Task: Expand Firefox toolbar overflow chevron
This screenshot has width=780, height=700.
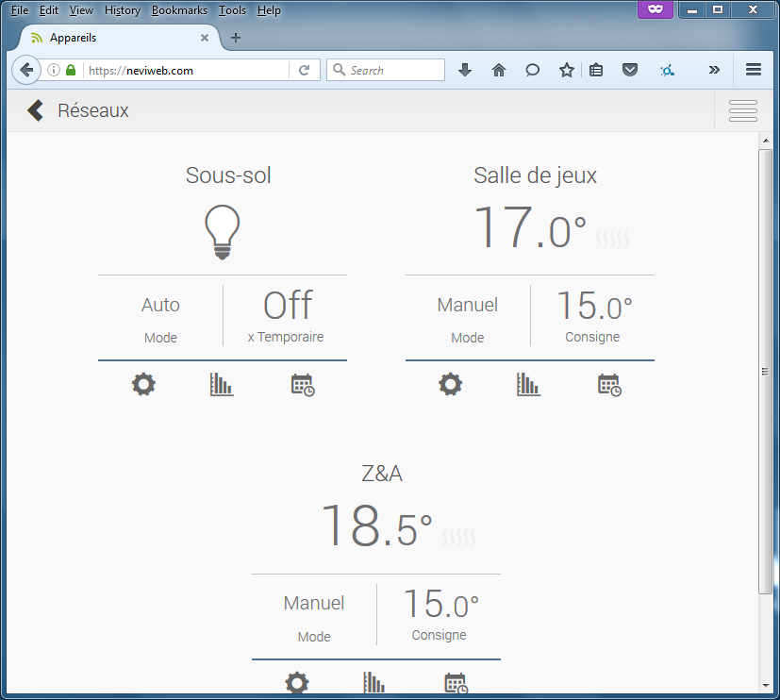Action: coord(714,70)
